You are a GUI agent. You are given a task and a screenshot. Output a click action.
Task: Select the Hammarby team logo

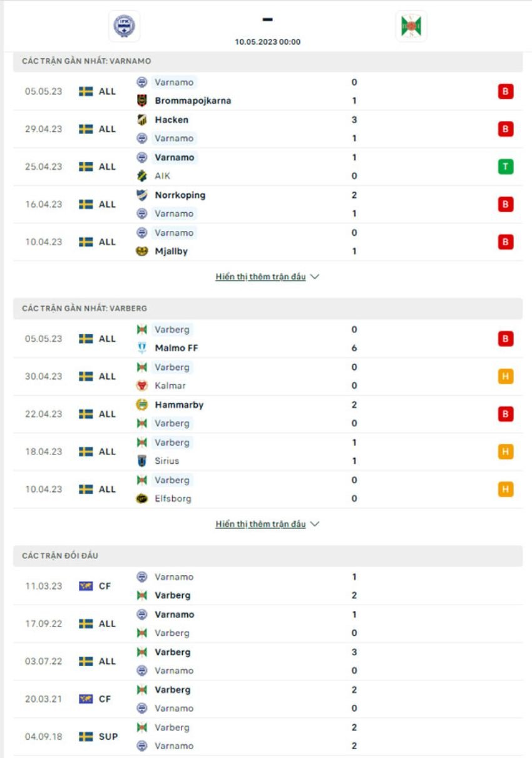(142, 404)
